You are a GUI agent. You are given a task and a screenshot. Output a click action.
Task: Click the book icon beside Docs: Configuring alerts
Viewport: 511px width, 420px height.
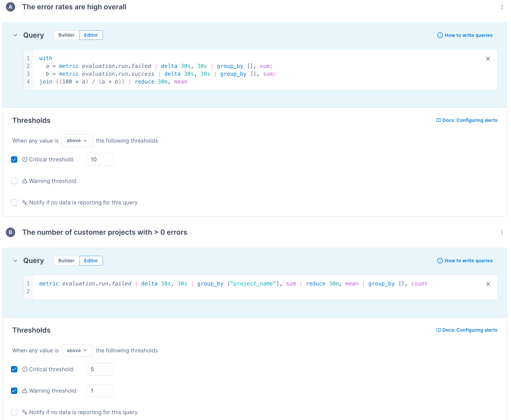pyautogui.click(x=438, y=120)
